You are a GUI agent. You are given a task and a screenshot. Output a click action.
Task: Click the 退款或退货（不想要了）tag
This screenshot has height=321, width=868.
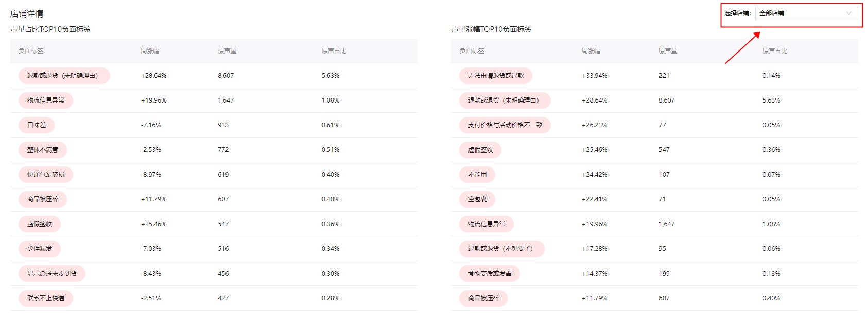tap(502, 249)
